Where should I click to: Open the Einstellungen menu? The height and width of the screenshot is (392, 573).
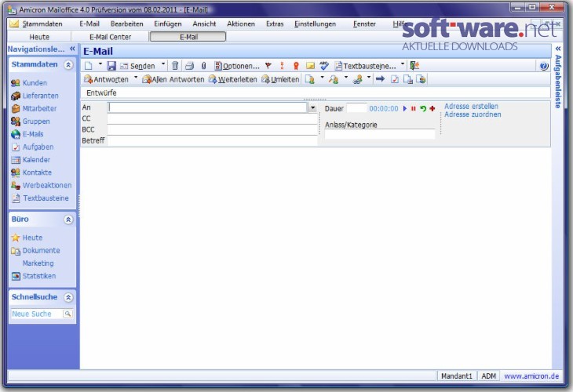tap(315, 24)
